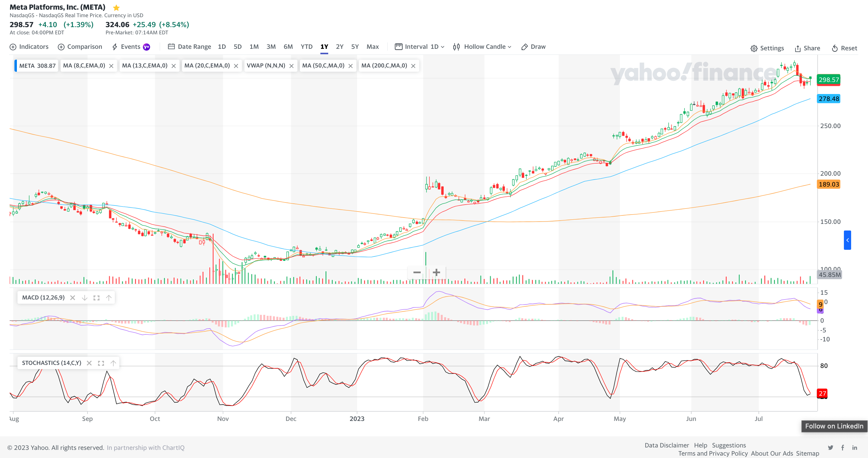Click the Twitter icon in footer
The image size is (868, 458).
(831, 447)
